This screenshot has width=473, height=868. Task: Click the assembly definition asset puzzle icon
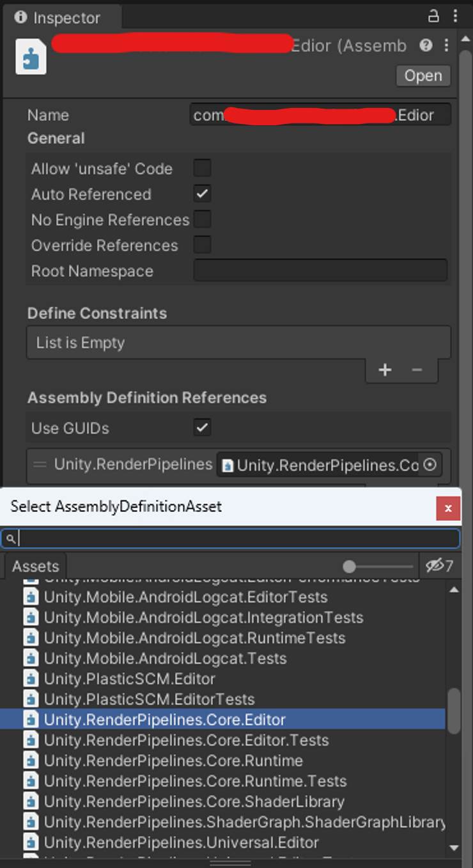(31, 56)
